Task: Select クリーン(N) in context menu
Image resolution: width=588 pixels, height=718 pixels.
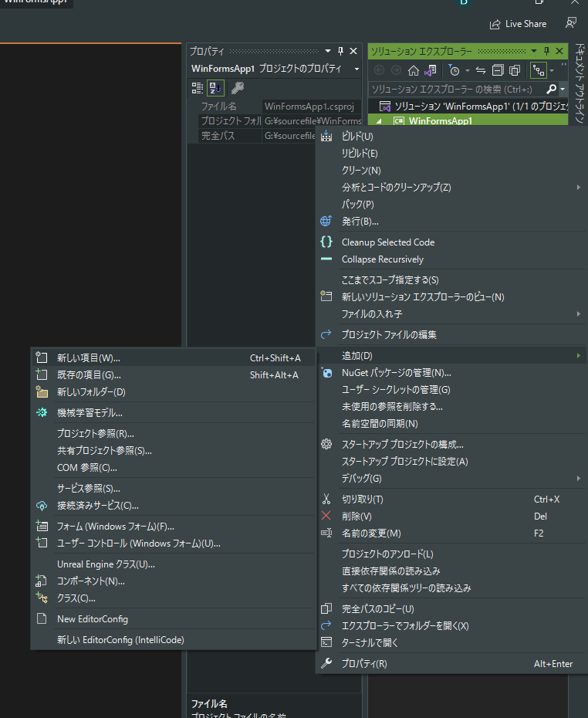Action: [451, 171]
